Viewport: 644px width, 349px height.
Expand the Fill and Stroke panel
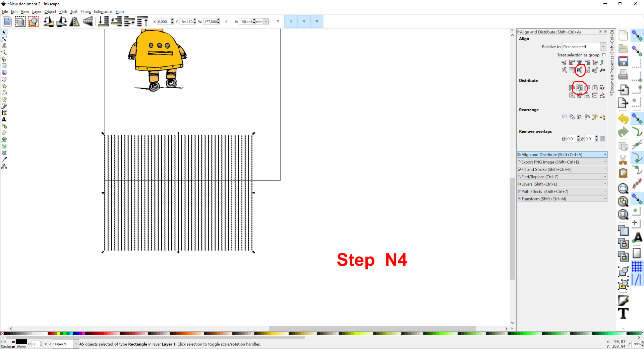(562, 169)
